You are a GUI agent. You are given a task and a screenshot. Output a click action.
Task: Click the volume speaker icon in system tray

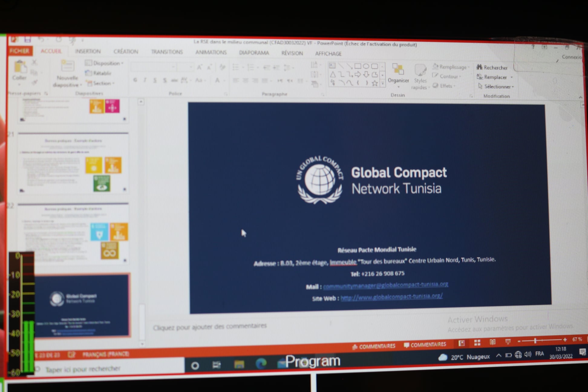tap(528, 354)
